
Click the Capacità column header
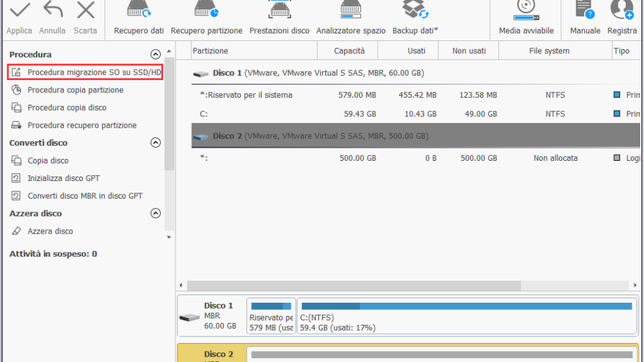(349, 51)
